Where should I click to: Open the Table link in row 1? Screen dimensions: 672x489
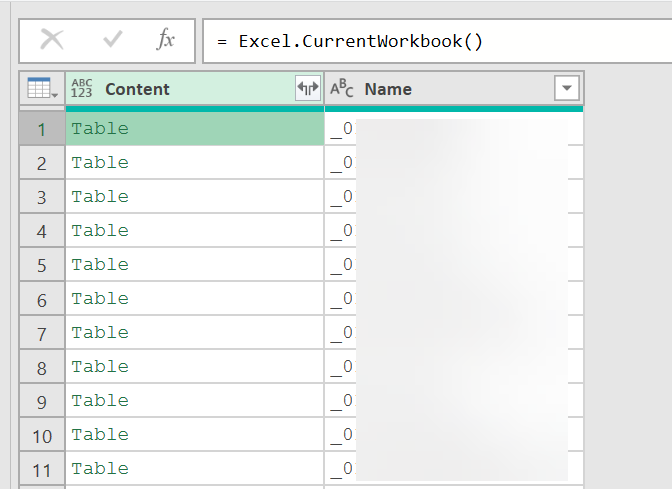(100, 129)
